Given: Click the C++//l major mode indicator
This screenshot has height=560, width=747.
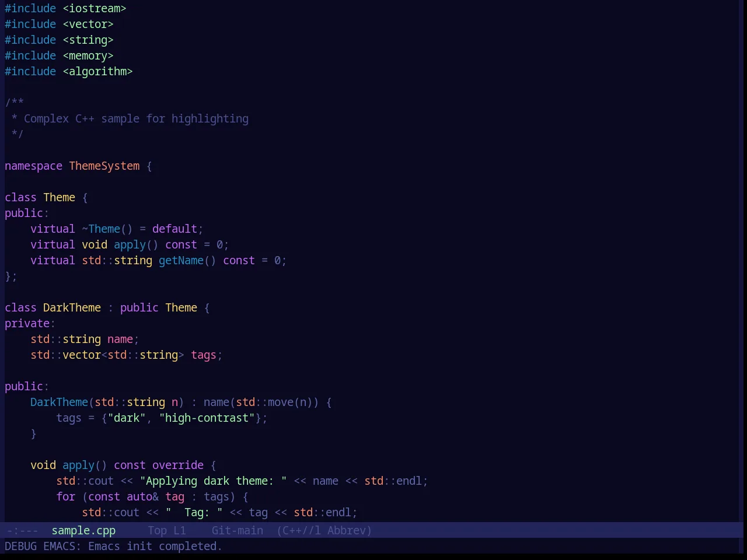Looking at the screenshot, I should click(x=301, y=531).
